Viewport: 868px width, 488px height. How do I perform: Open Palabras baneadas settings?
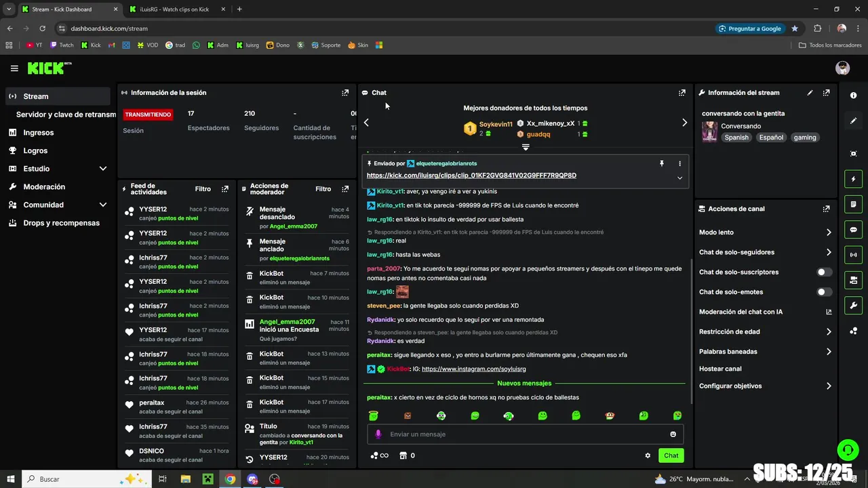765,352
